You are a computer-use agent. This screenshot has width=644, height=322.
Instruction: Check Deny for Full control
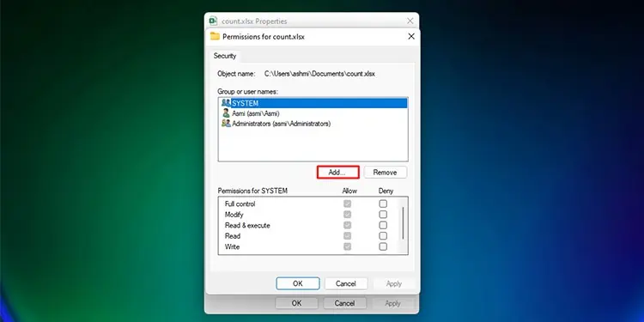[x=383, y=204]
